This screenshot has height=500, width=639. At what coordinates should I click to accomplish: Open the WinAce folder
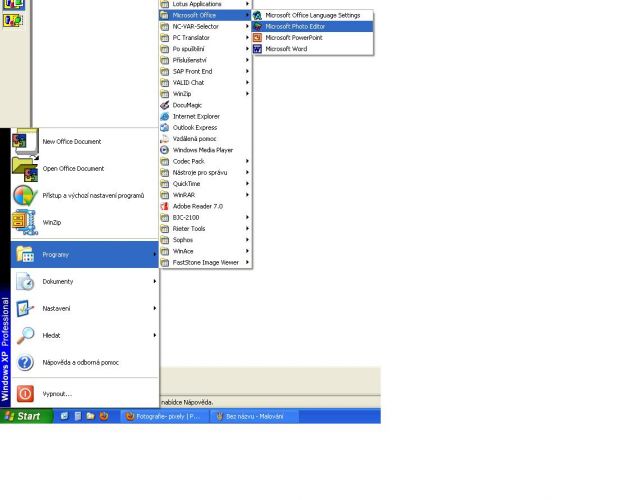click(205, 251)
